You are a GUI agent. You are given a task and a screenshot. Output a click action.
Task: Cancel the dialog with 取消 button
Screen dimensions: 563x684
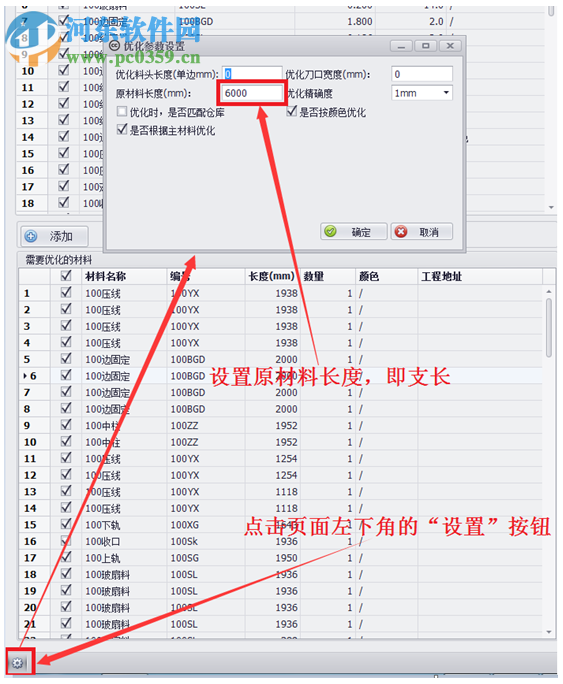(x=422, y=232)
